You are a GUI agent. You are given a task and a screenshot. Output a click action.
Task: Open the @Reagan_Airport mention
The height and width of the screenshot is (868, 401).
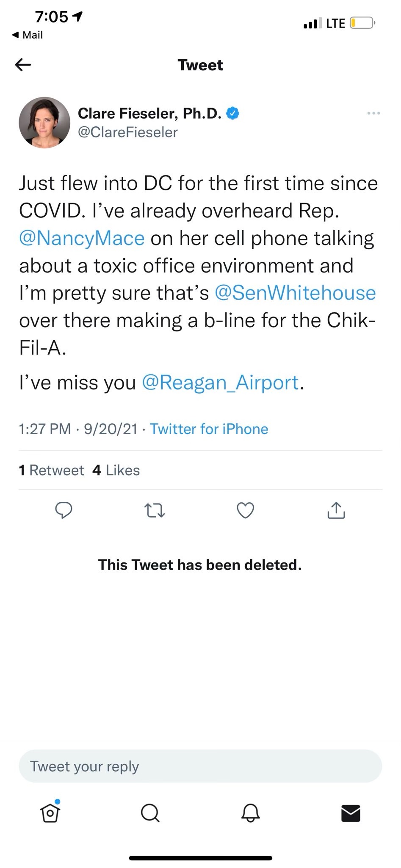tap(220, 383)
